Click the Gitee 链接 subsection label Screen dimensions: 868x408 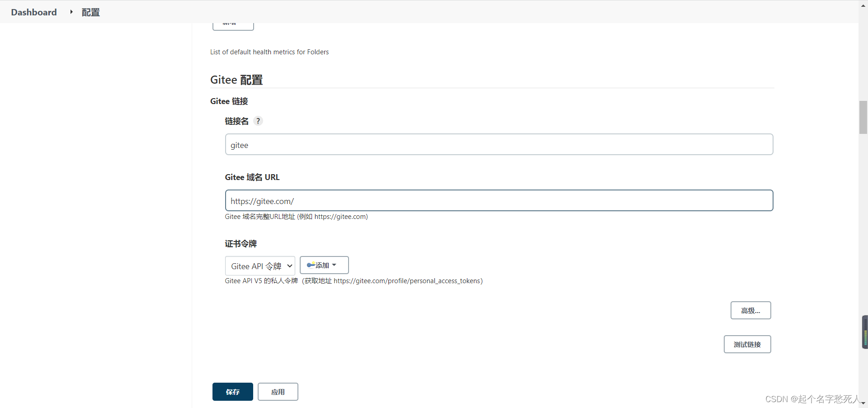point(229,101)
